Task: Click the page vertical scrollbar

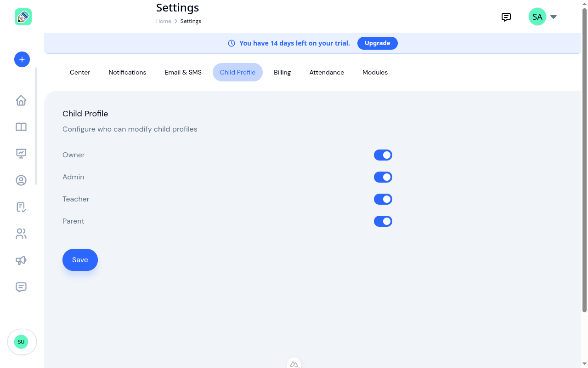Action: (584, 161)
